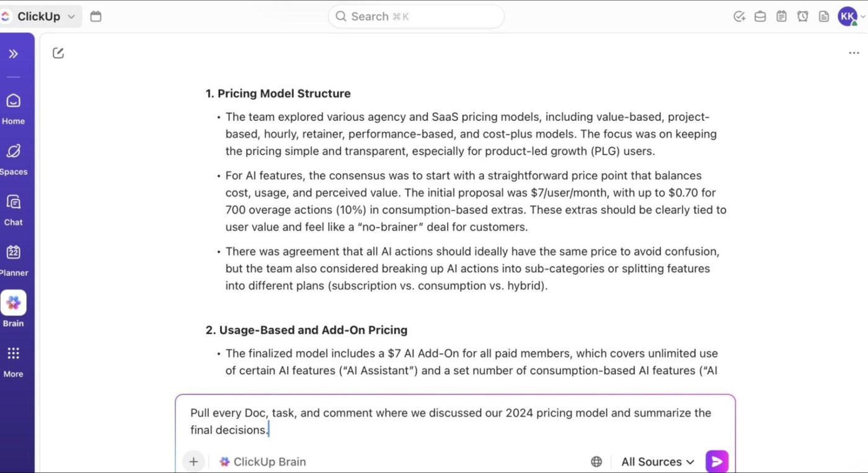The height and width of the screenshot is (473, 868).
Task: Create a new task via checkmark icon
Action: pyautogui.click(x=739, y=16)
